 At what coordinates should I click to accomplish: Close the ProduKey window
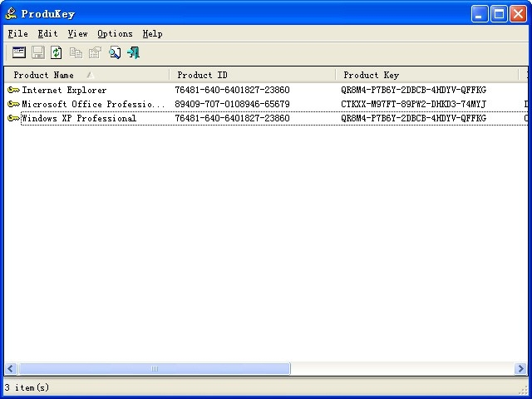click(x=519, y=14)
